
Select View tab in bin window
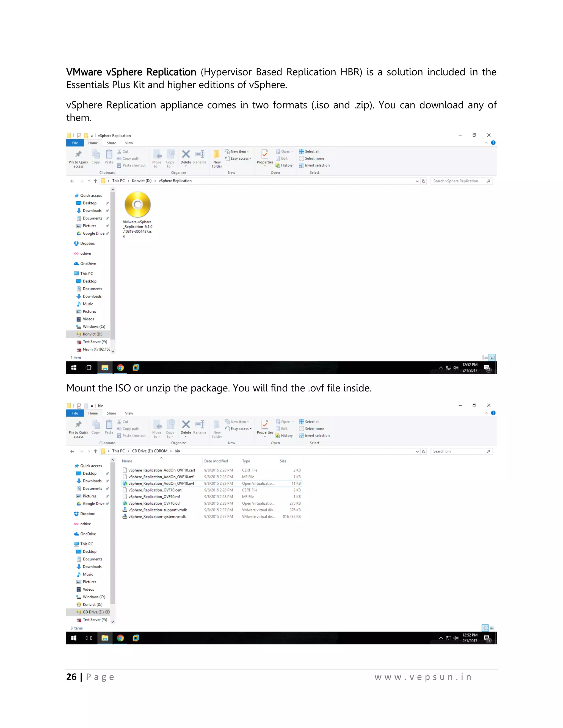(x=129, y=413)
